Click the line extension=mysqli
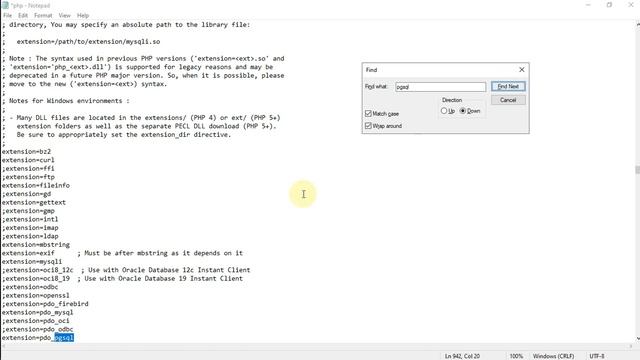 tap(32, 262)
